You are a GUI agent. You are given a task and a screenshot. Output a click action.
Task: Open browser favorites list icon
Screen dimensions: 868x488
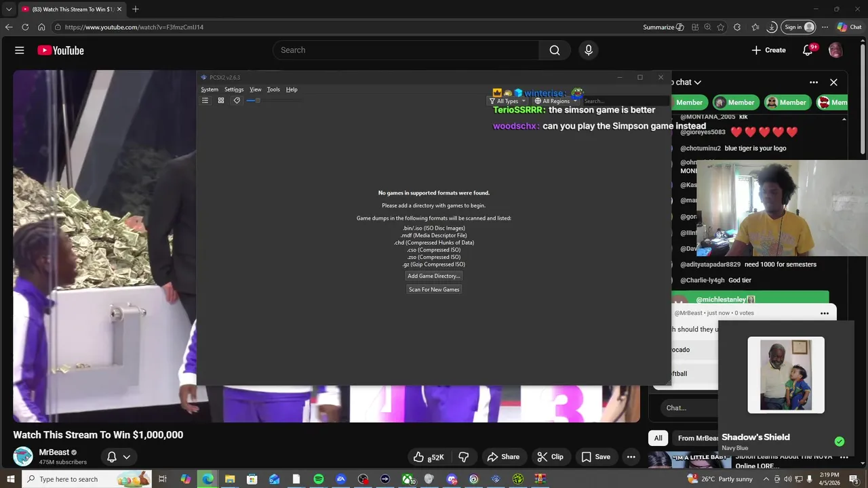(x=755, y=27)
